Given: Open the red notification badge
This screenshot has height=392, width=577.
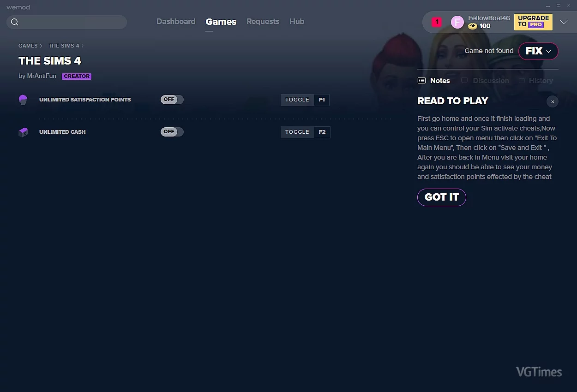Looking at the screenshot, I should tap(437, 22).
